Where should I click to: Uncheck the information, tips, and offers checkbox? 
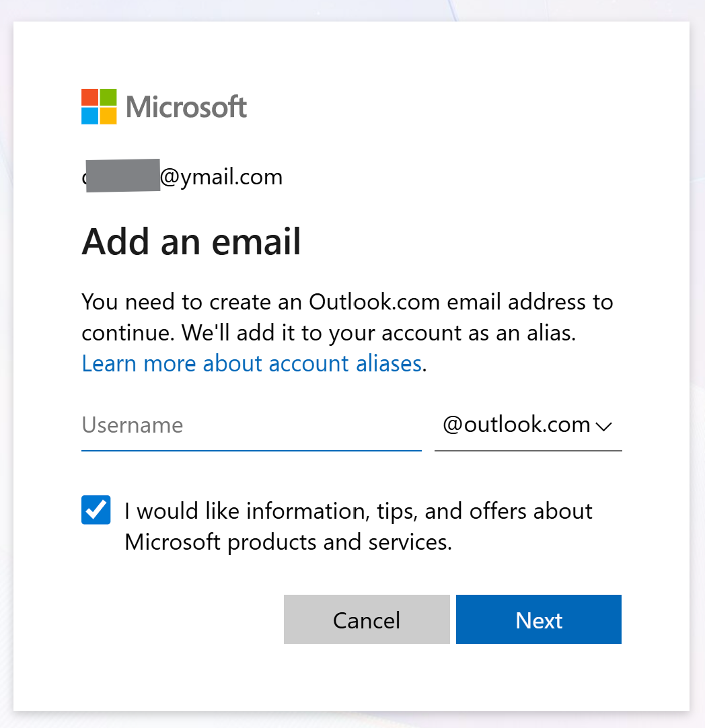[96, 510]
